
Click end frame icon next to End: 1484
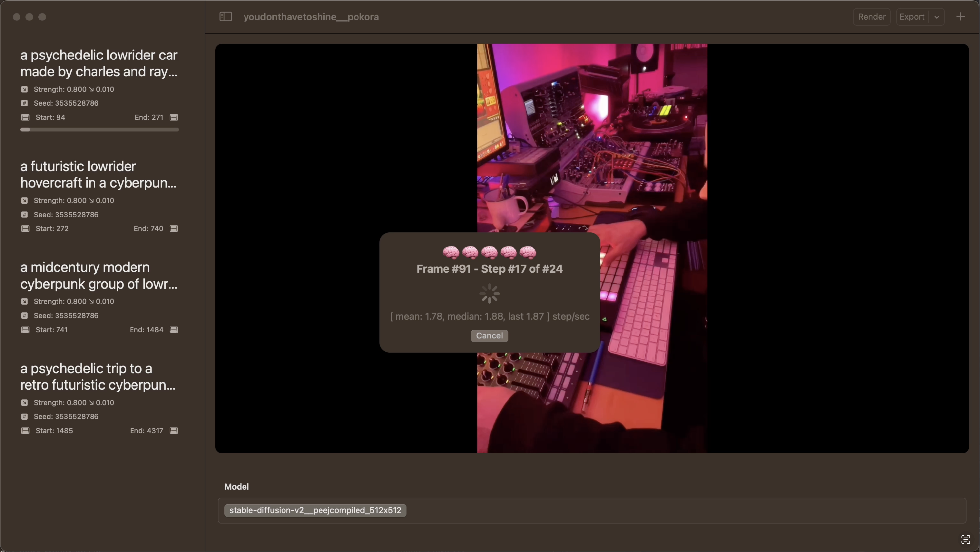(x=174, y=330)
